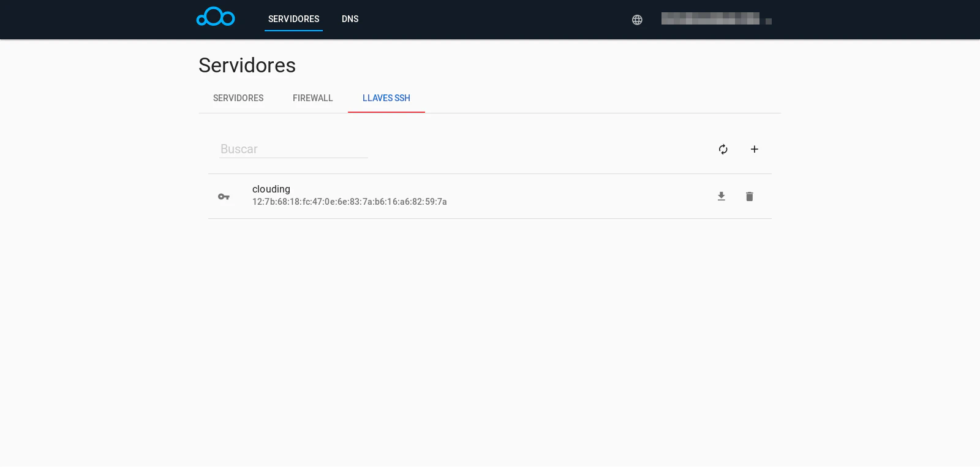Add a new SSH key with plus icon

click(755, 149)
